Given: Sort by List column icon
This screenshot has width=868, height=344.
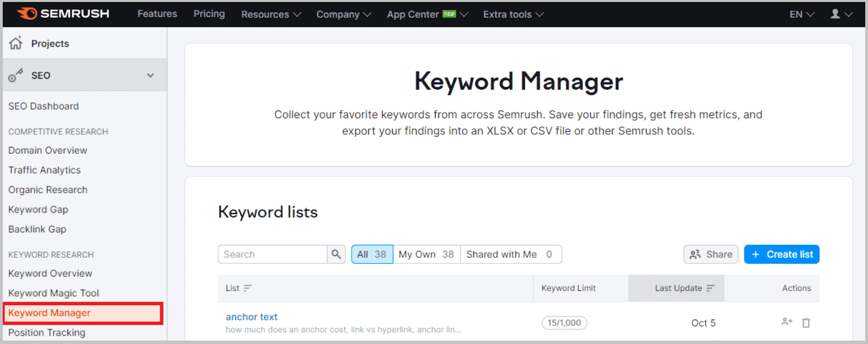Looking at the screenshot, I should (247, 288).
